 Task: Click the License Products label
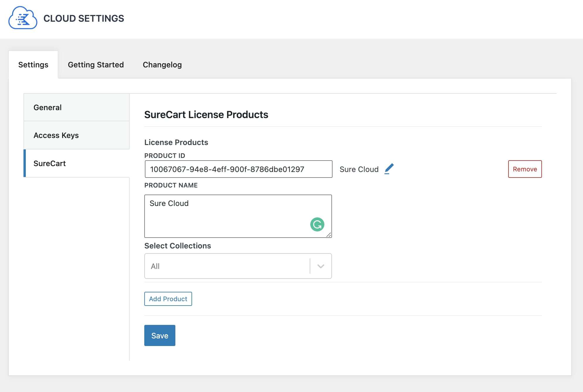[176, 142]
